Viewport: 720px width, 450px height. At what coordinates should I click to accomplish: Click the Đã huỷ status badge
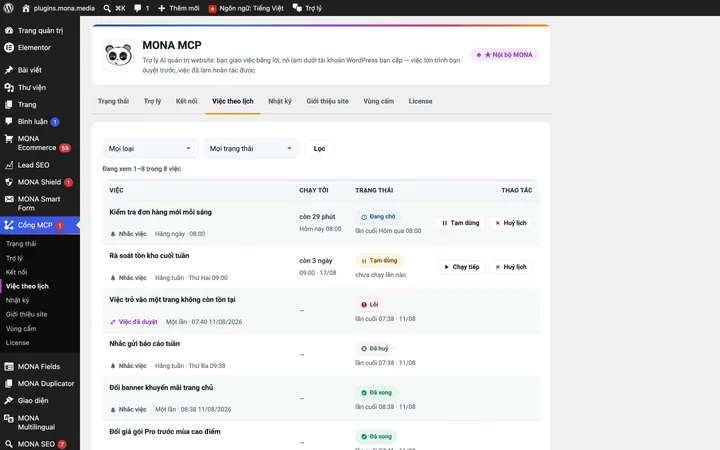(x=375, y=349)
